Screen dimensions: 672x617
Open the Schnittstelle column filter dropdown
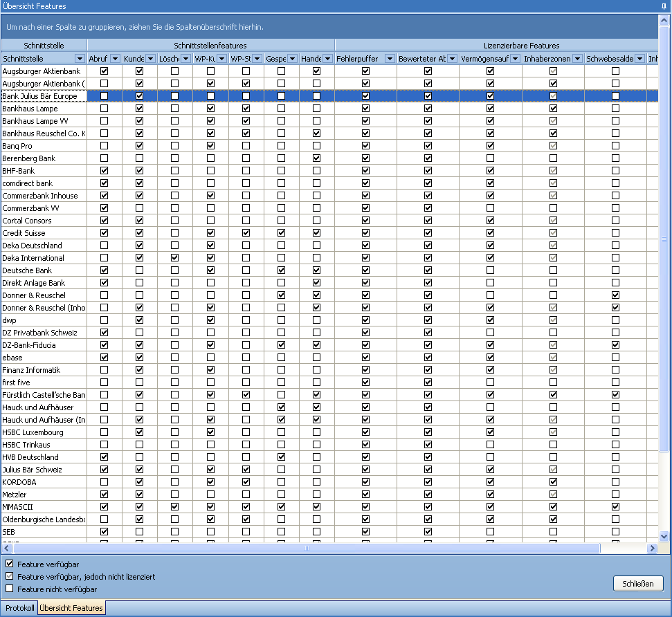(80, 59)
